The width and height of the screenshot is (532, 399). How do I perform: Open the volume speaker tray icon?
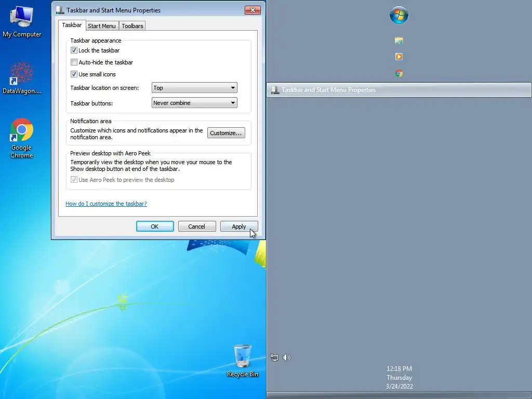(x=287, y=357)
